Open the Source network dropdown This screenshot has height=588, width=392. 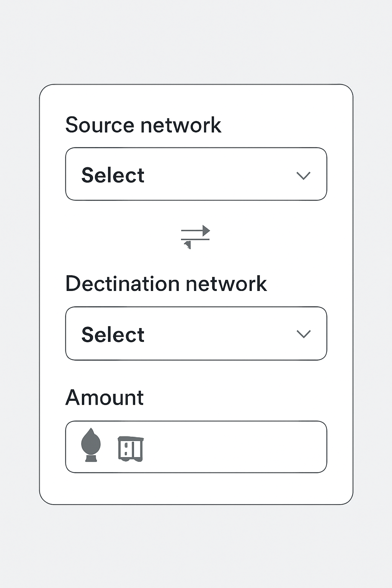coord(196,173)
